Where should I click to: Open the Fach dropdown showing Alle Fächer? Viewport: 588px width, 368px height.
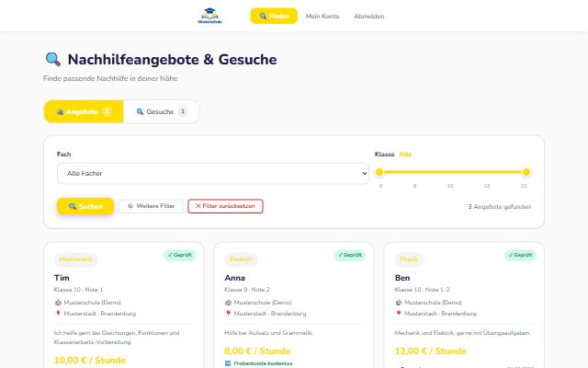point(213,174)
